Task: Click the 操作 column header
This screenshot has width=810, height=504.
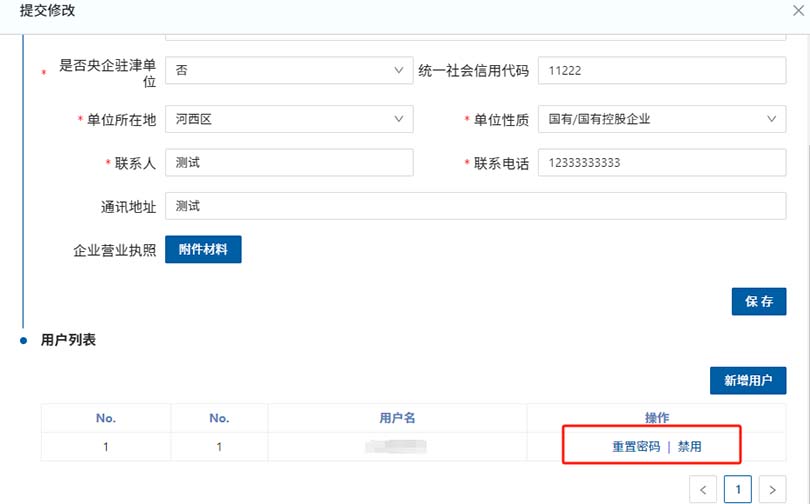Action: click(x=657, y=418)
